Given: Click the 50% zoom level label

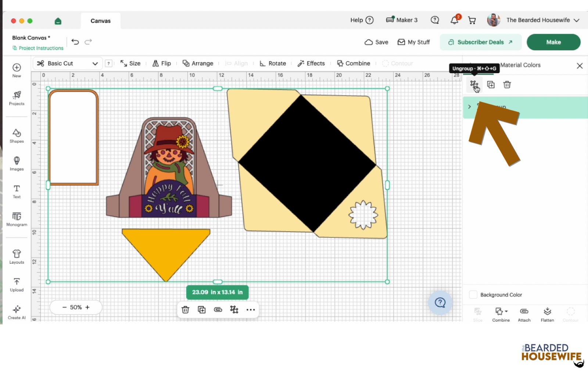Looking at the screenshot, I should coord(76,307).
